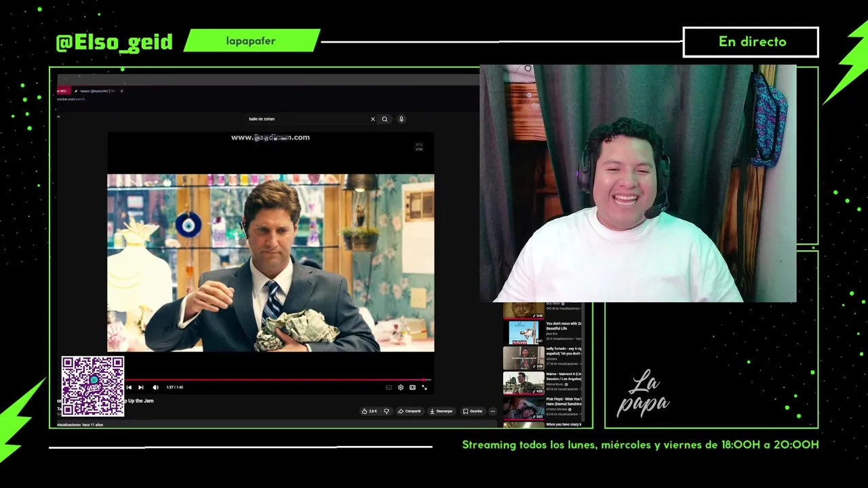Open the Måme Session Los Angeles thumbnail
Image resolution: width=868 pixels, height=488 pixels.
[x=524, y=383]
